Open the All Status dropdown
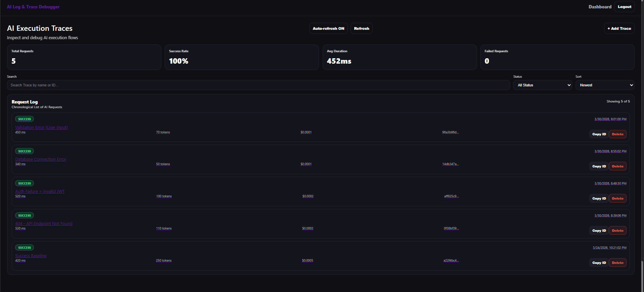644x292 pixels. 542,85
